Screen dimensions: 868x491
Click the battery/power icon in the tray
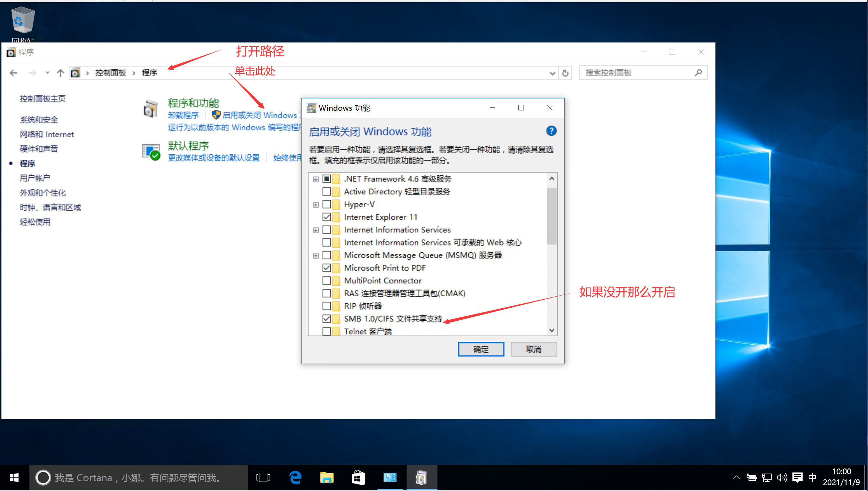pos(751,478)
